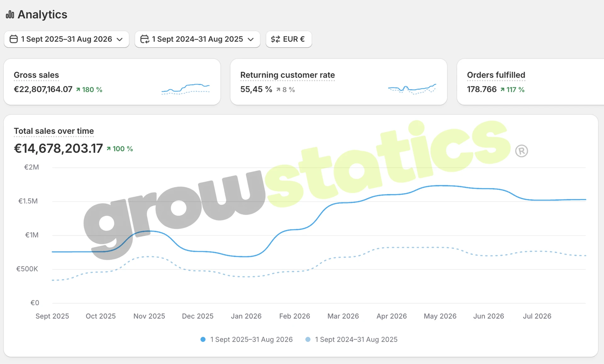Click the €2M y-axis label

31,167
